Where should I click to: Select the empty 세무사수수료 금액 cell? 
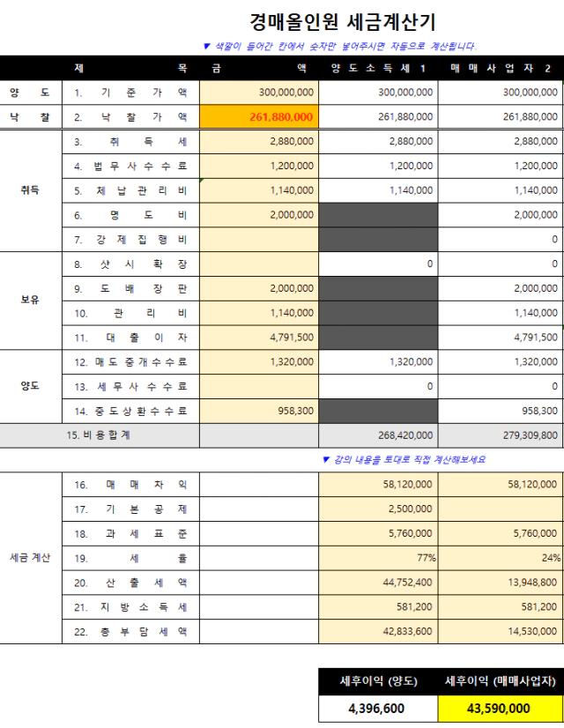[259, 386]
